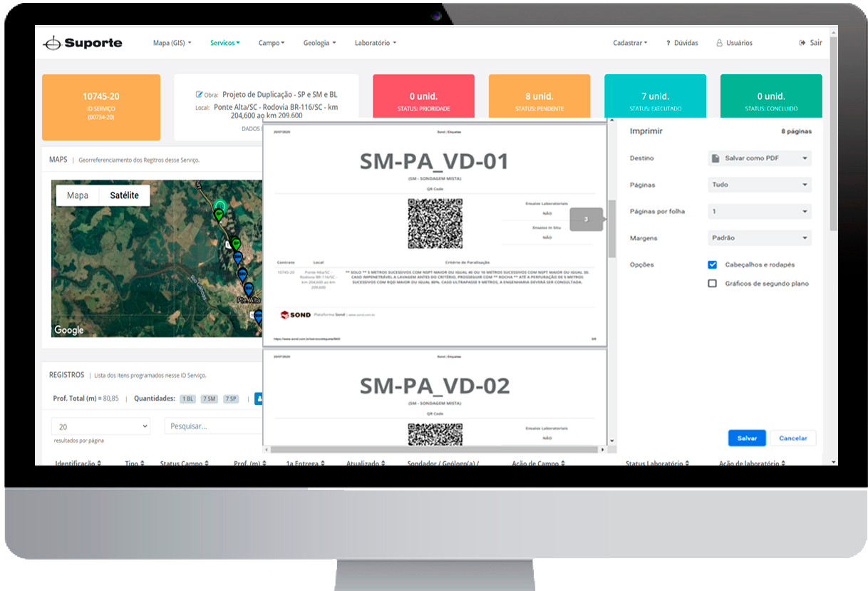
Task: Click the SOND logo in label preview
Action: (x=294, y=314)
